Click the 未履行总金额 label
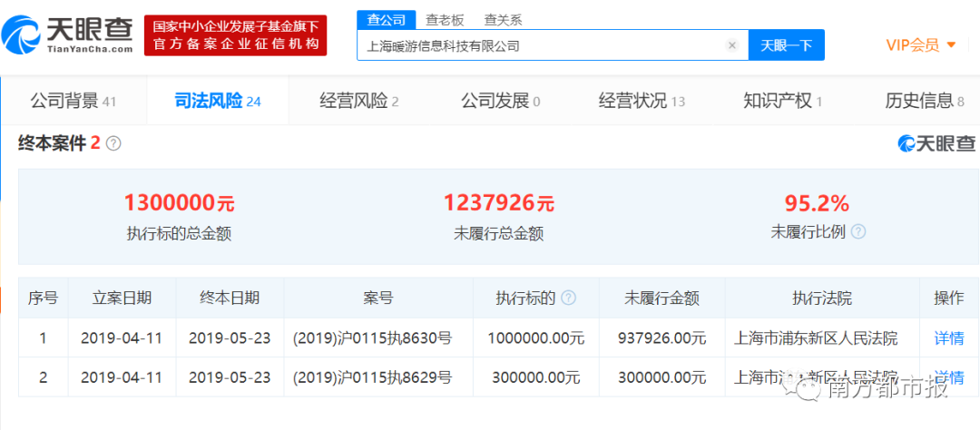Image resolution: width=980 pixels, height=430 pixels. pyautogui.click(x=499, y=233)
